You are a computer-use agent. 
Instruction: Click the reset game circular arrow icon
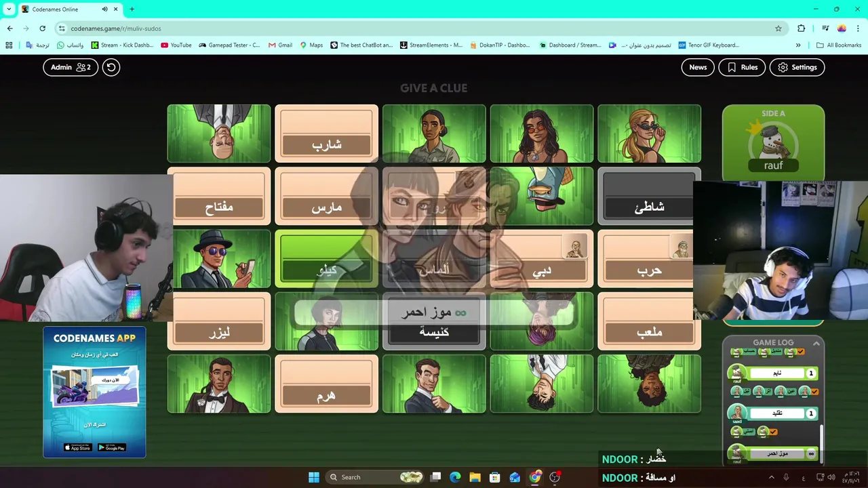[x=111, y=67]
